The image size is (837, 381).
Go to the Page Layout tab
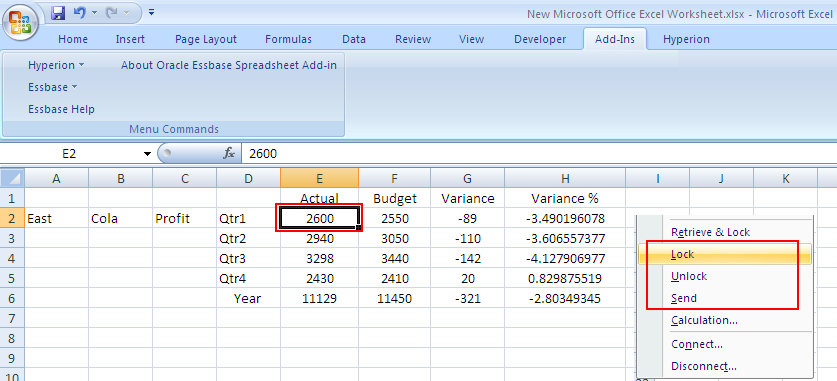(206, 39)
